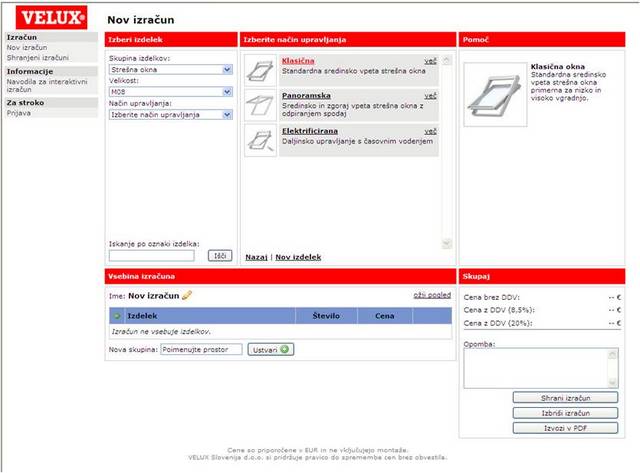640x473 pixels.
Task: Click the Ustvari button
Action: tap(270, 349)
